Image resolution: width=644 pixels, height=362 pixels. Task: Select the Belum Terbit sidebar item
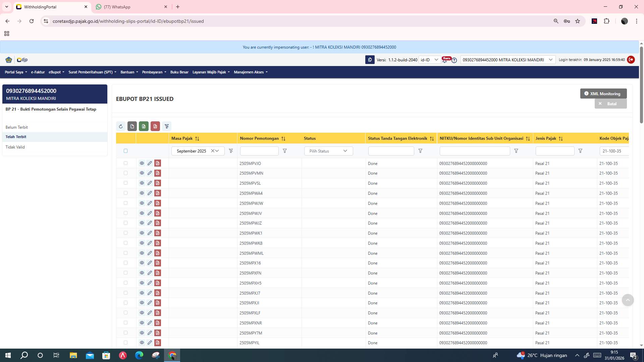[16, 127]
